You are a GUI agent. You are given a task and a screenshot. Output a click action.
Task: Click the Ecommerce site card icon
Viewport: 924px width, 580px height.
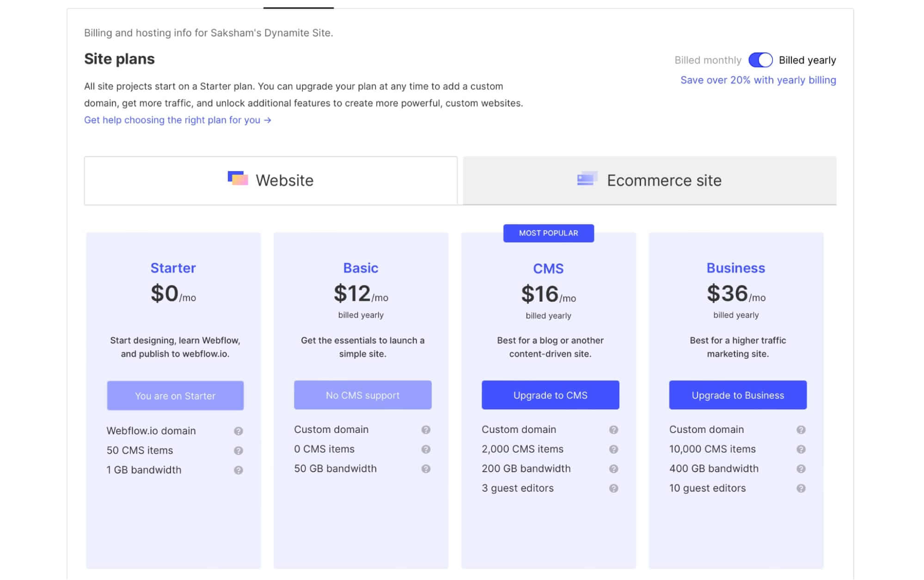pos(587,179)
